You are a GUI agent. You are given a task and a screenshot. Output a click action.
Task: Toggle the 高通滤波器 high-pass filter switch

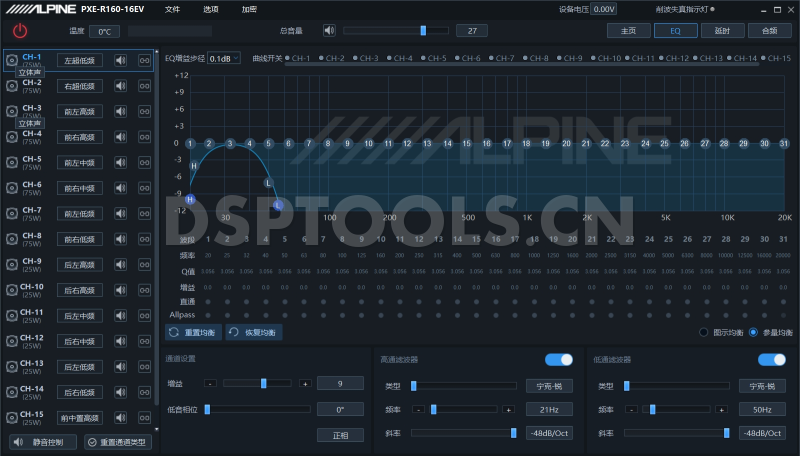(559, 360)
